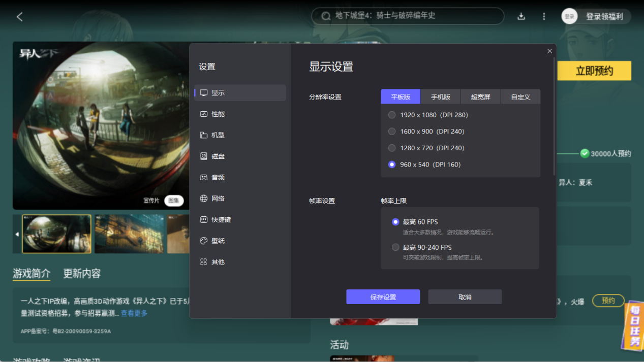Switch to the 更新内容 tab
The width and height of the screenshot is (644, 362).
(x=82, y=273)
